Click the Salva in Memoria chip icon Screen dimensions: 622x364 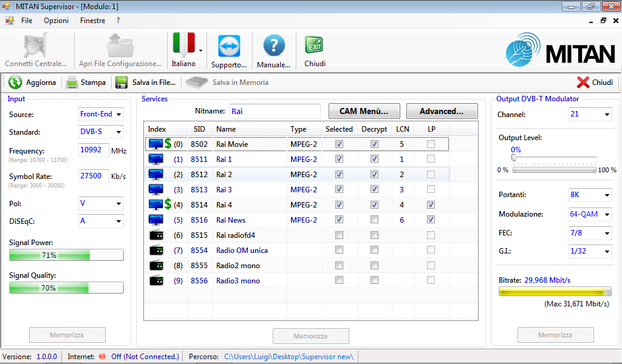[197, 83]
